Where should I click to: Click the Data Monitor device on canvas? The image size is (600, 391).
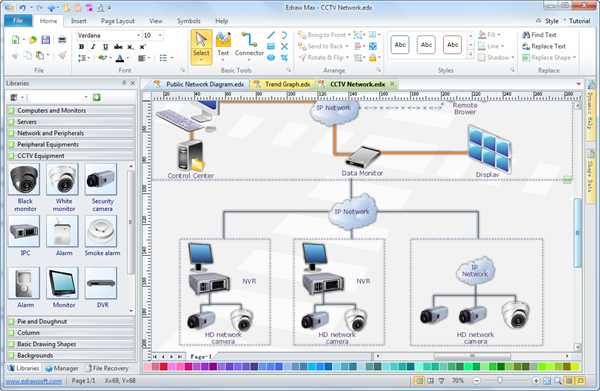click(x=363, y=156)
